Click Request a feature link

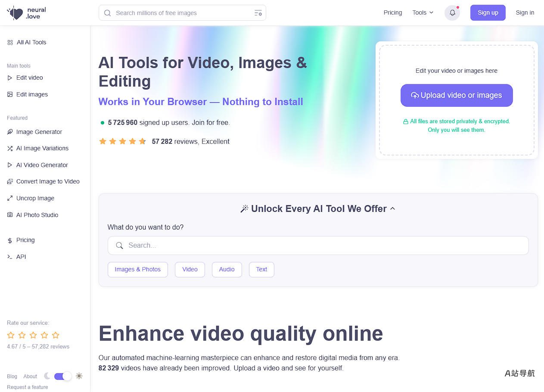click(x=28, y=387)
